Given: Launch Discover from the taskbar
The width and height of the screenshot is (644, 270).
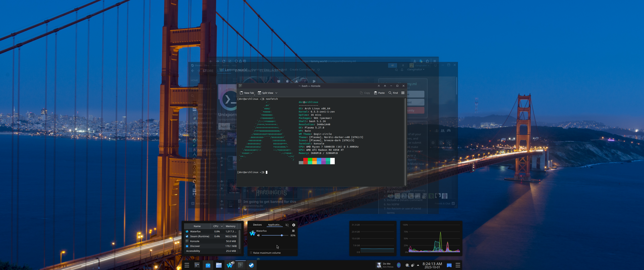Looking at the screenshot, I should click(208, 265).
